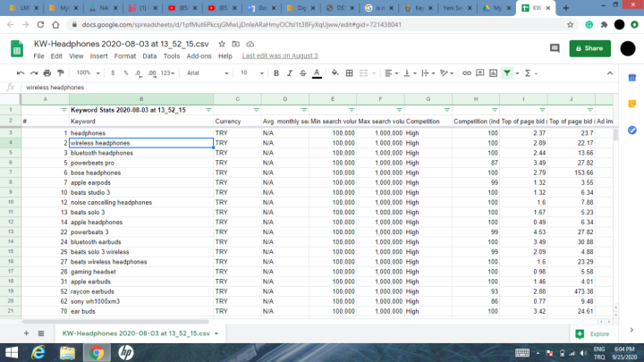Viewport: 644px width, 362px height.
Task: Open the borders tool
Action: (x=349, y=73)
